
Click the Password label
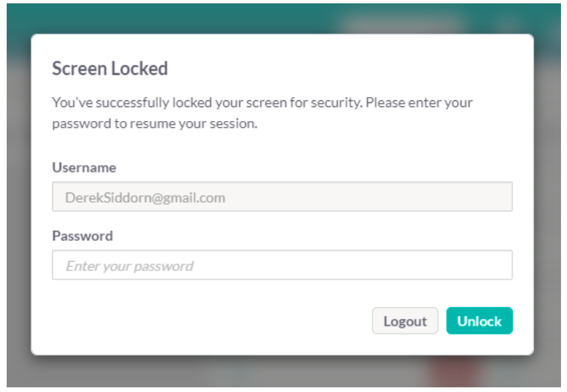82,235
